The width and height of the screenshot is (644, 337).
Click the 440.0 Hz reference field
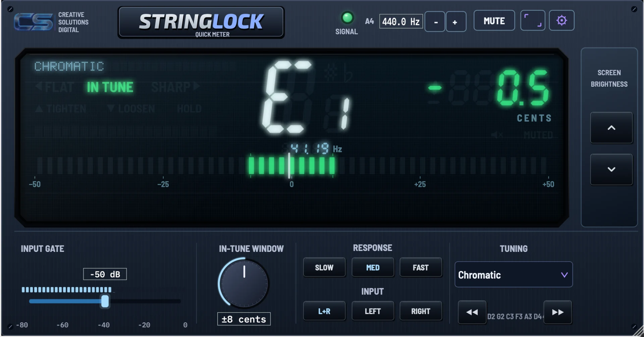[401, 21]
